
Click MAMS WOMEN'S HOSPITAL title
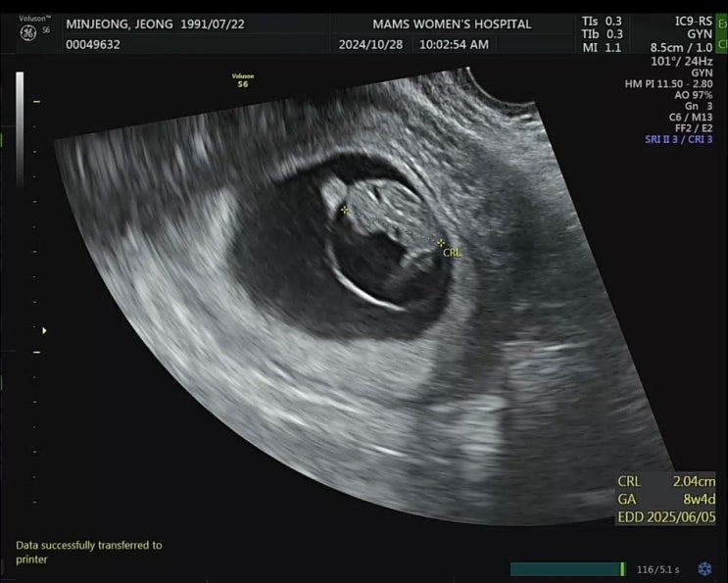pyautogui.click(x=452, y=24)
